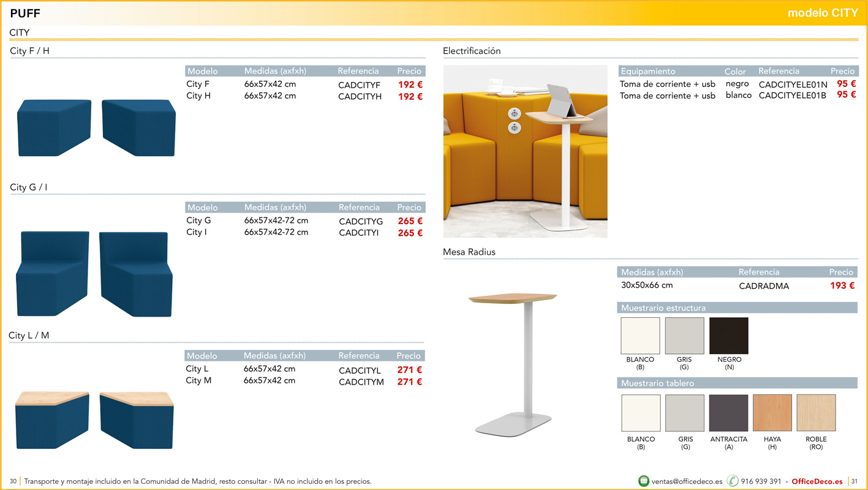The image size is (868, 490).
Task: Click the 95 € price for negro socket
Action: [x=847, y=83]
